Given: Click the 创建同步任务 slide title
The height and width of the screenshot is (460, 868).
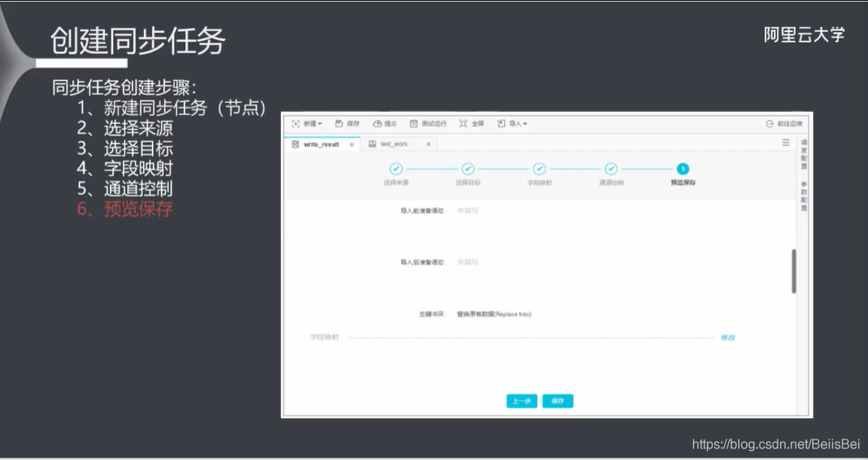Looking at the screenshot, I should tap(138, 41).
